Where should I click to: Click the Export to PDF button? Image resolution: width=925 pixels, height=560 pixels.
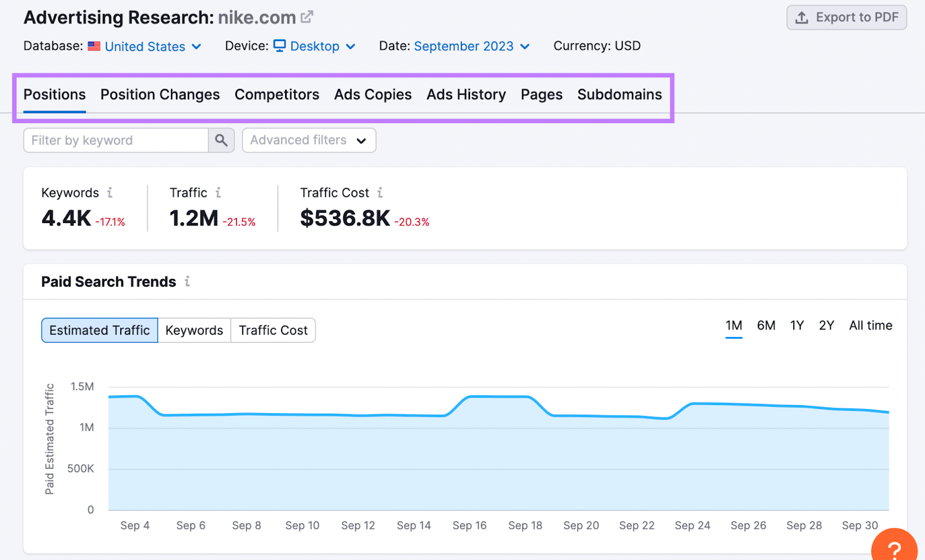[846, 17]
